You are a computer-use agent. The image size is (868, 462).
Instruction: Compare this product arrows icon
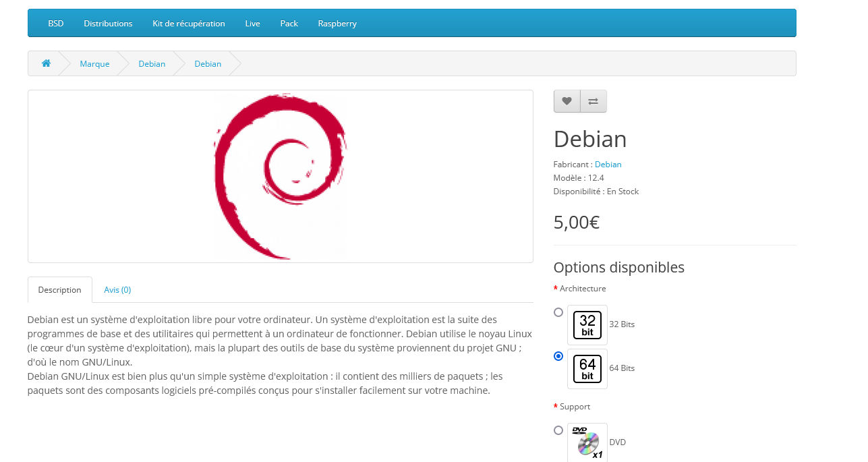click(x=594, y=101)
